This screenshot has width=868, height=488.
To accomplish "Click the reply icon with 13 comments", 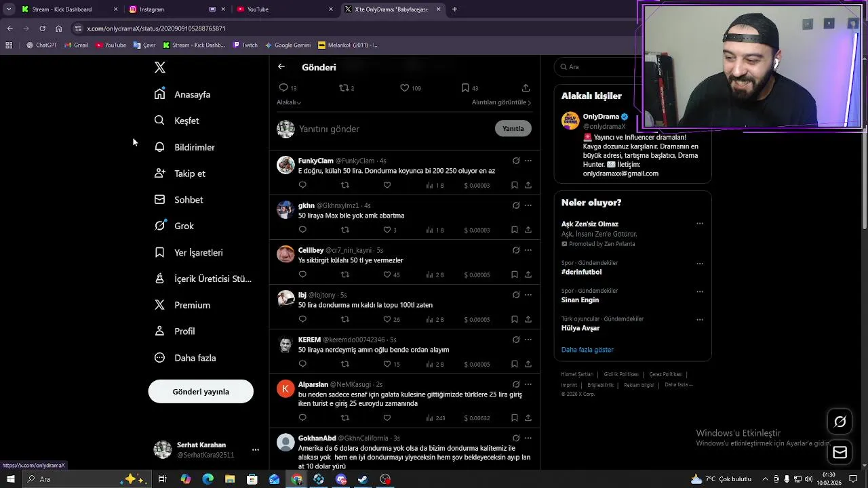I will pyautogui.click(x=283, y=88).
